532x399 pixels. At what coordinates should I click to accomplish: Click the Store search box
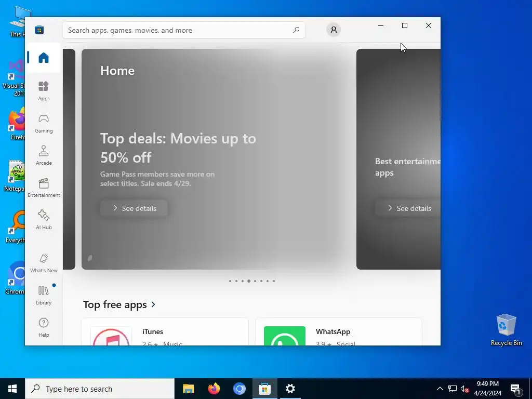click(183, 30)
